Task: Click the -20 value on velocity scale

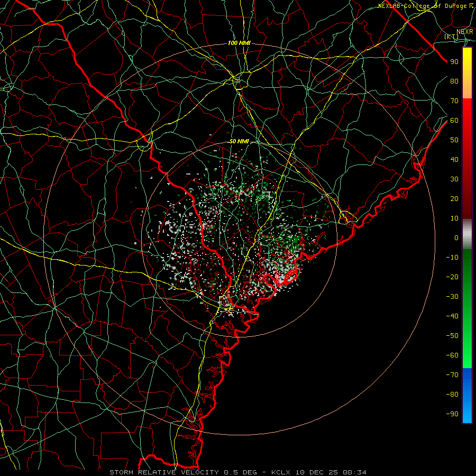Action: pyautogui.click(x=452, y=277)
